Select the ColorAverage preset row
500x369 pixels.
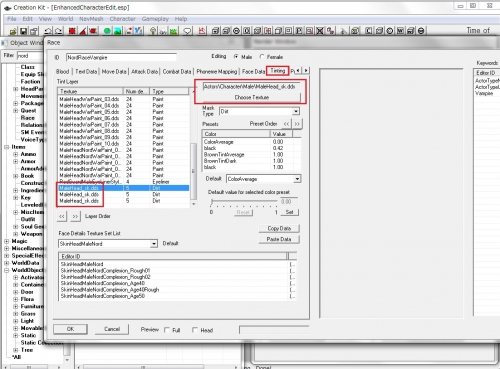(252, 142)
